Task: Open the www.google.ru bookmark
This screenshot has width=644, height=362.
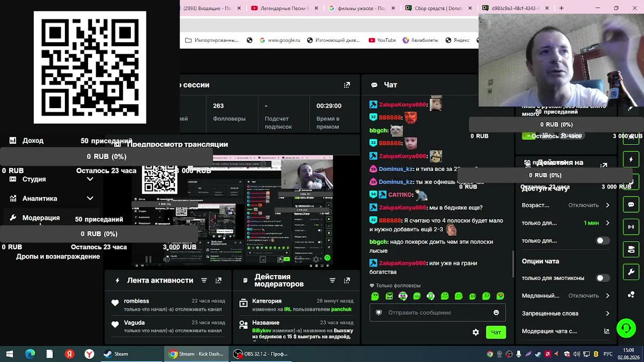Action: pyautogui.click(x=280, y=40)
